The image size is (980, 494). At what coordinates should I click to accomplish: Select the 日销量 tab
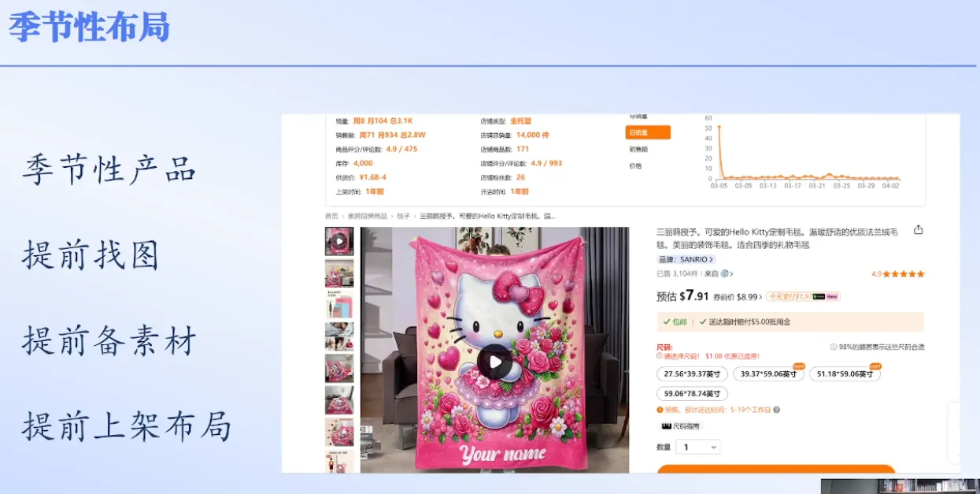648,132
